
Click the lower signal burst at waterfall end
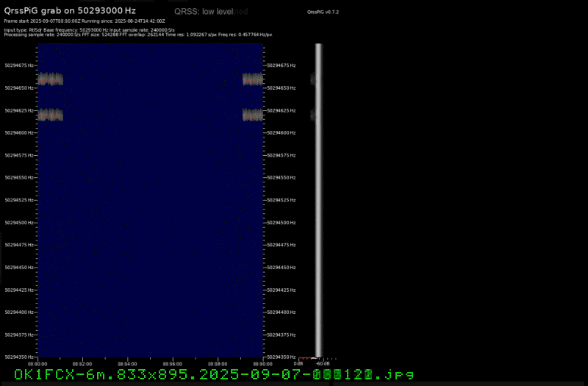252,115
